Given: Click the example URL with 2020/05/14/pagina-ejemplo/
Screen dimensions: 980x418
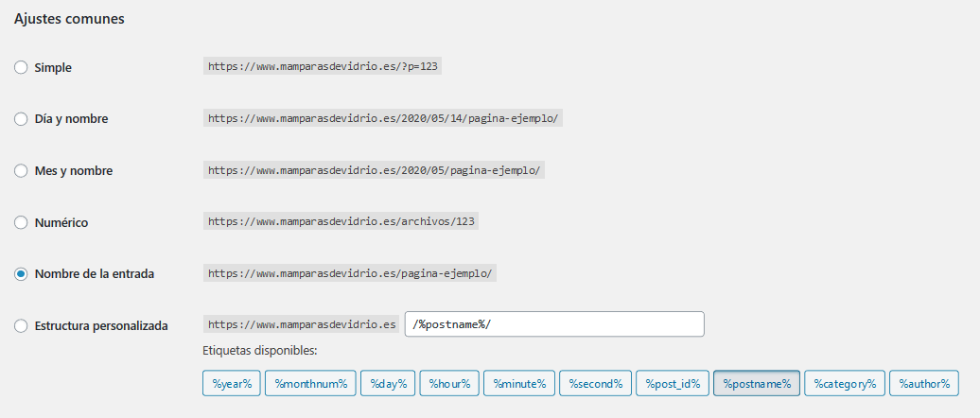Looking at the screenshot, I should [383, 118].
